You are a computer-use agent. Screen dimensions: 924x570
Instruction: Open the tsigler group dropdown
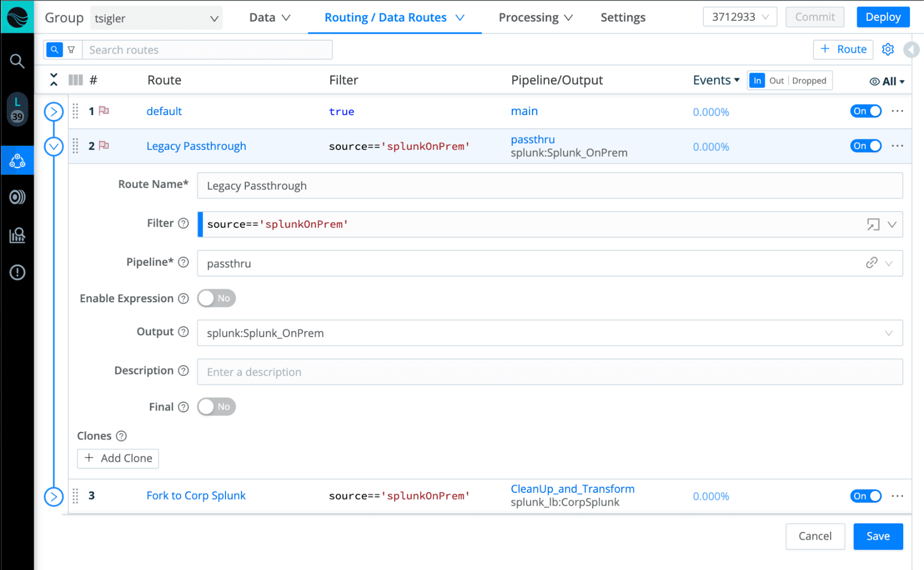pyautogui.click(x=156, y=18)
